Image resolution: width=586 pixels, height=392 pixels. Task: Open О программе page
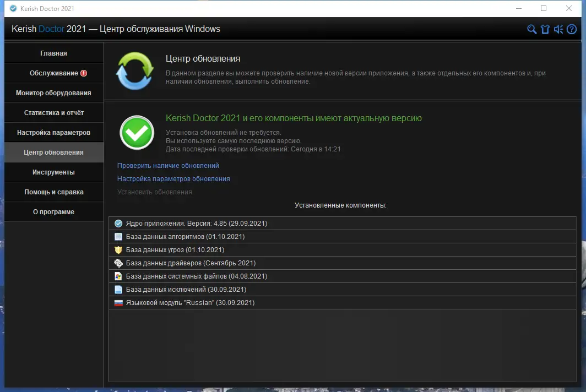[x=54, y=211]
